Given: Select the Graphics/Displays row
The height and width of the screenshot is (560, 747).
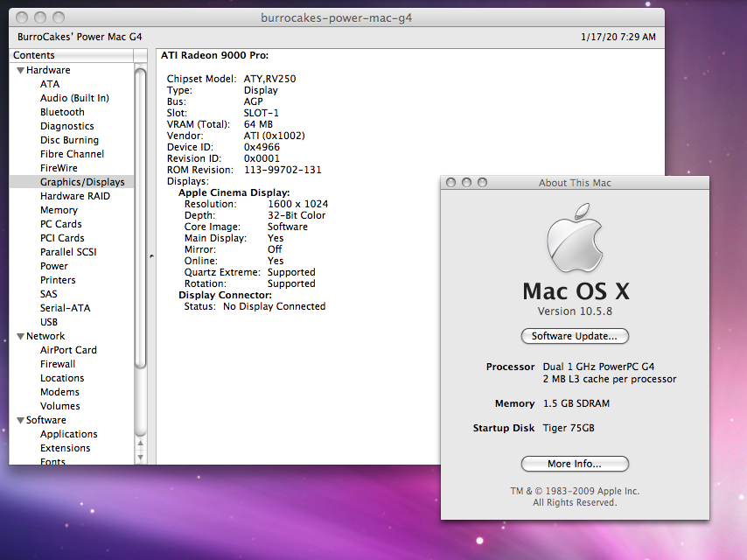Looking at the screenshot, I should (72, 182).
